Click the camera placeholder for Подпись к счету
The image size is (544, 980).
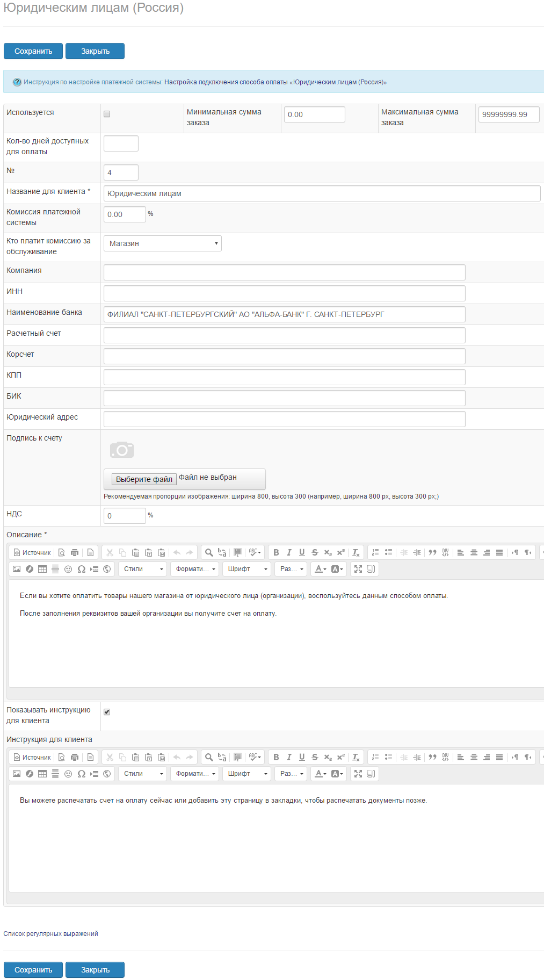[122, 450]
